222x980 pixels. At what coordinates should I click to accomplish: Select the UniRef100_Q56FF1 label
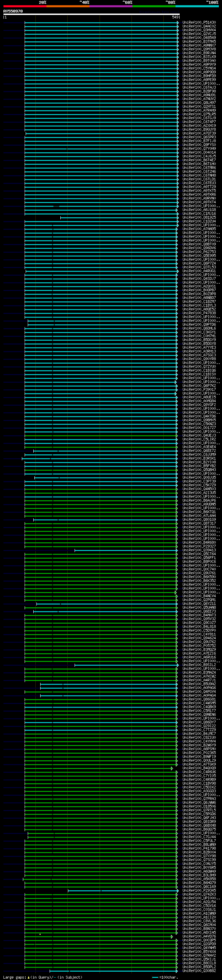point(199,558)
